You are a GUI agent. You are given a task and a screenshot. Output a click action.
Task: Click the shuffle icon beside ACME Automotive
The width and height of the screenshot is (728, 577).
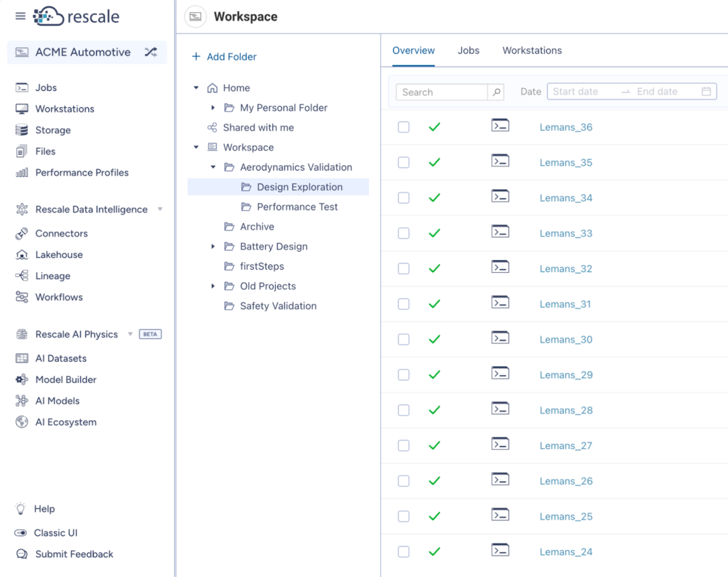pyautogui.click(x=151, y=52)
